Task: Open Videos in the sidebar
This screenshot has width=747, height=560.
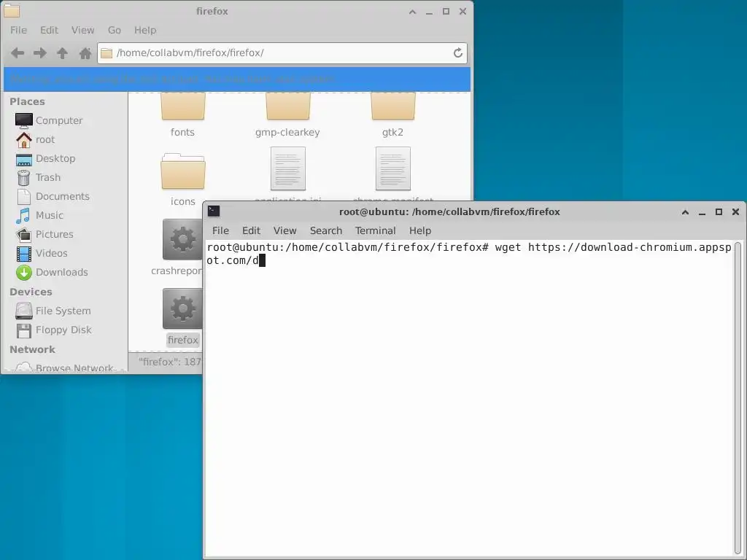Action: pos(42,253)
